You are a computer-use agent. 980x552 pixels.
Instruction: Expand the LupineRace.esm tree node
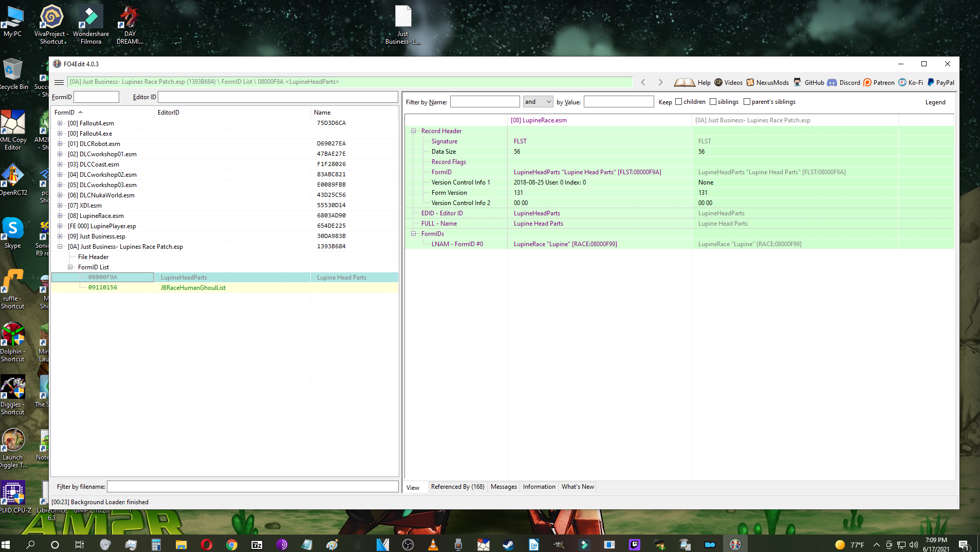60,216
